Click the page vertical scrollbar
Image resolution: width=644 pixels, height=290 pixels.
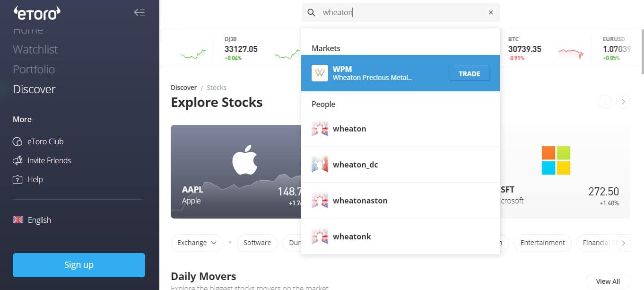click(642, 52)
